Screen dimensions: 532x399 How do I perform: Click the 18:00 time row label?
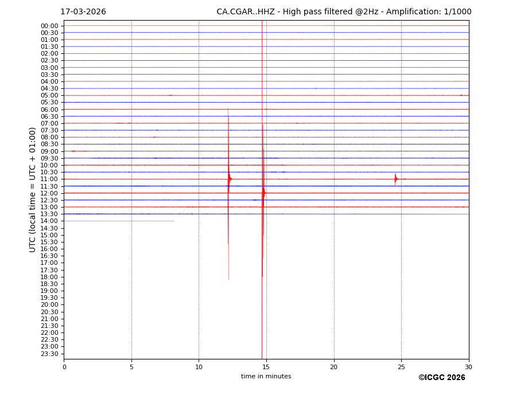(49, 277)
